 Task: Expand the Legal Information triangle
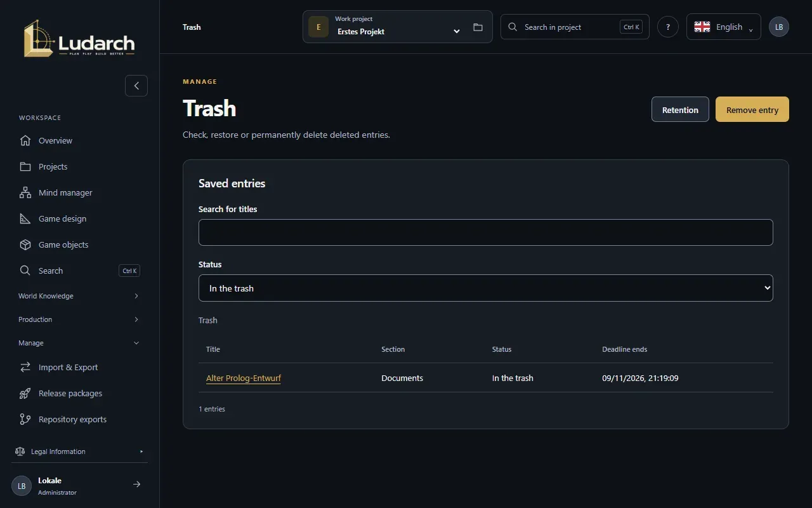coord(141,451)
